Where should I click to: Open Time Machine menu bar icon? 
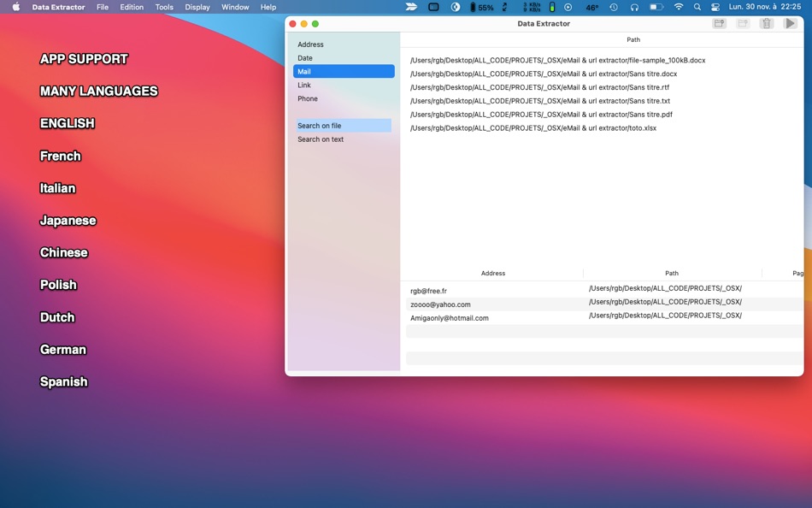click(614, 7)
